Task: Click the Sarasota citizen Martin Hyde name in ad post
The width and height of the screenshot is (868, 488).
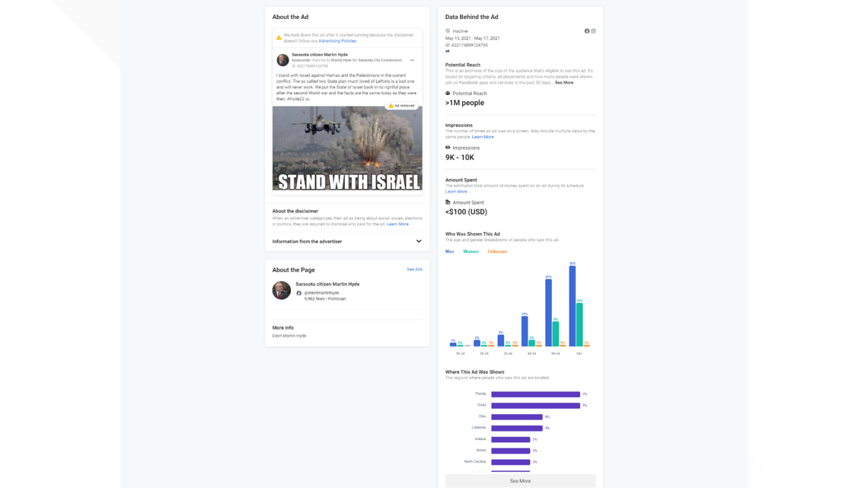Action: click(320, 55)
